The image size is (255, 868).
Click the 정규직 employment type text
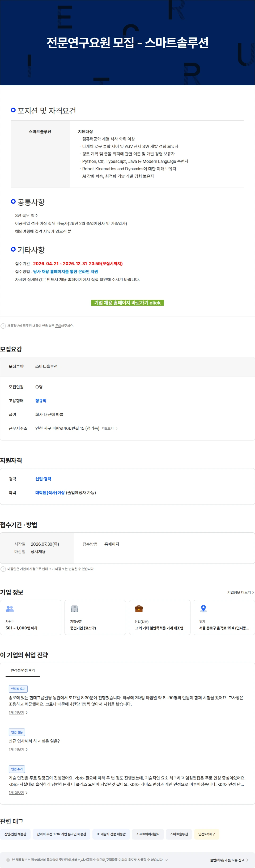click(x=41, y=401)
